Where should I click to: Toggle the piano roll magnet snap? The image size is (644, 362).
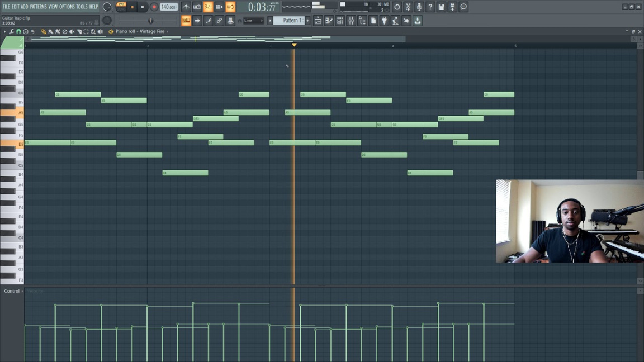click(18, 32)
